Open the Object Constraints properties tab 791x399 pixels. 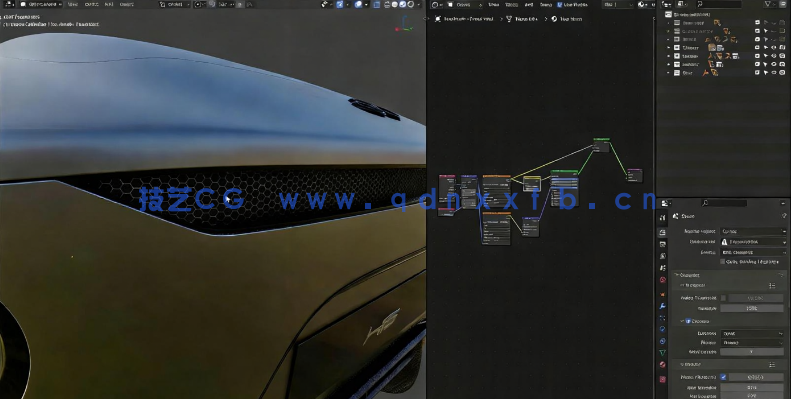coord(662,341)
